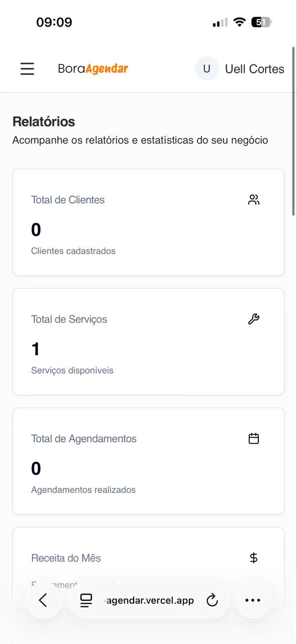Click the Uell Cortes profile name

pos(255,69)
